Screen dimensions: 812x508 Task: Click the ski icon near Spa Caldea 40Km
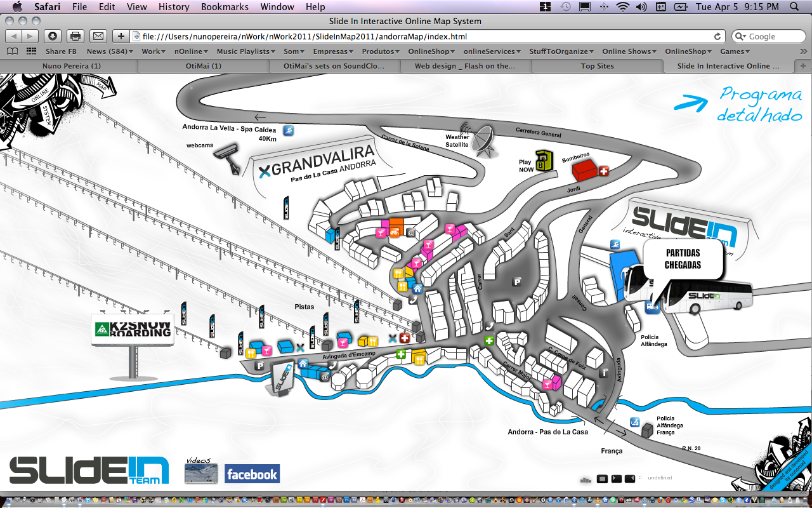click(289, 131)
